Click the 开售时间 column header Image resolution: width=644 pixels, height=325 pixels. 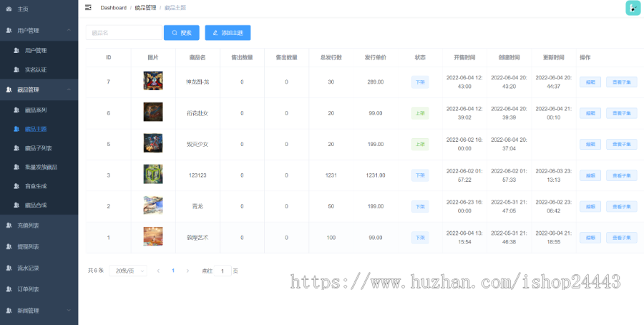tap(464, 57)
